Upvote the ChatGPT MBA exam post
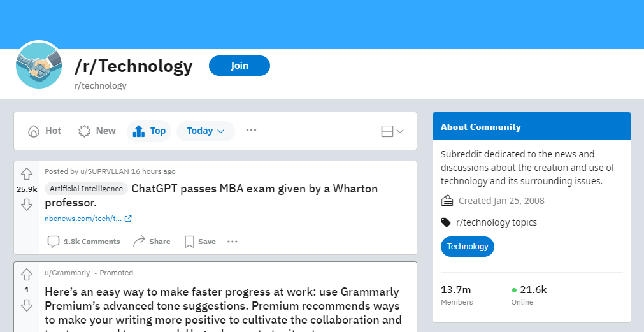Image resolution: width=644 pixels, height=332 pixels. pyautogui.click(x=27, y=174)
